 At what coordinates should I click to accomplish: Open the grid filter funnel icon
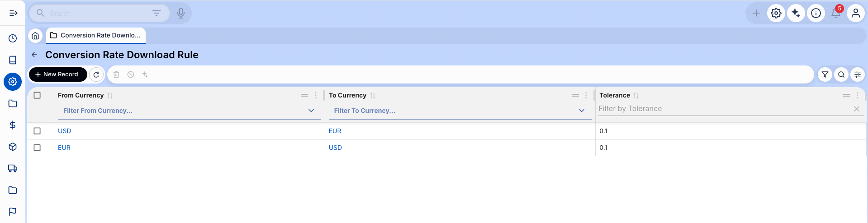coord(825,74)
